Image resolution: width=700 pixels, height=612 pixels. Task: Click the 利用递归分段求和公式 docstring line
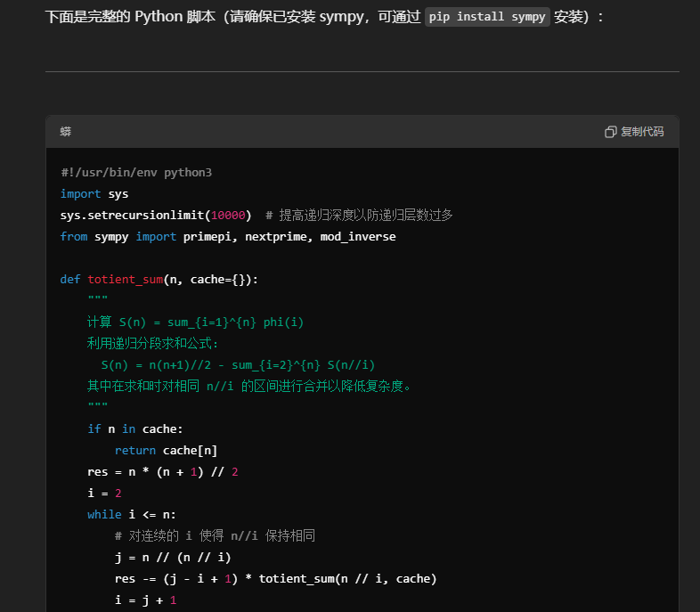point(152,343)
